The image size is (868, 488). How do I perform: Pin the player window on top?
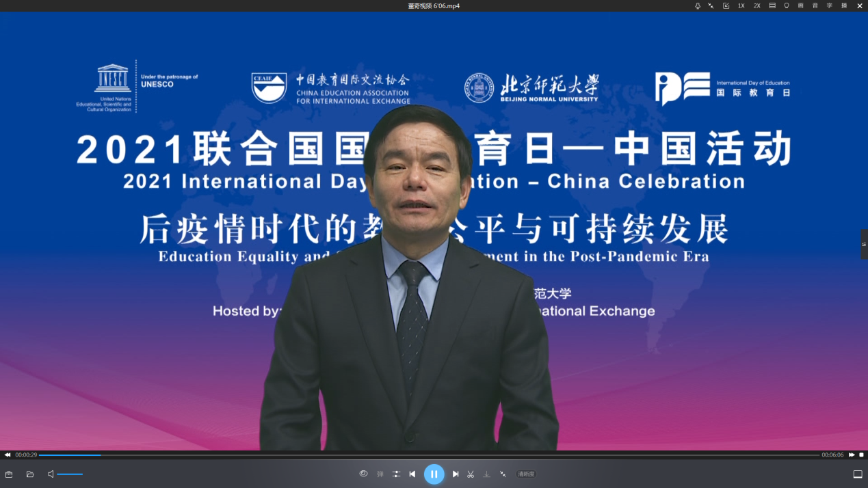pyautogui.click(x=698, y=6)
